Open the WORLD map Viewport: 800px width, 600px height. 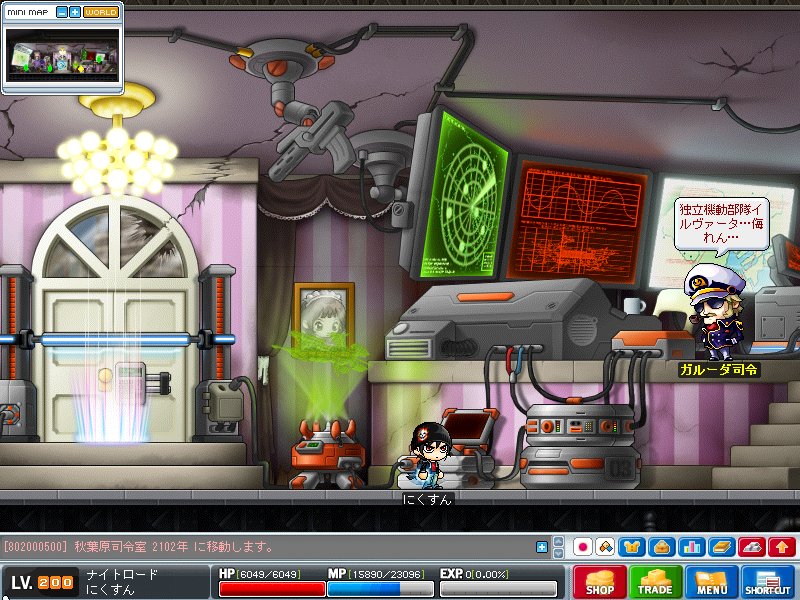coord(101,12)
